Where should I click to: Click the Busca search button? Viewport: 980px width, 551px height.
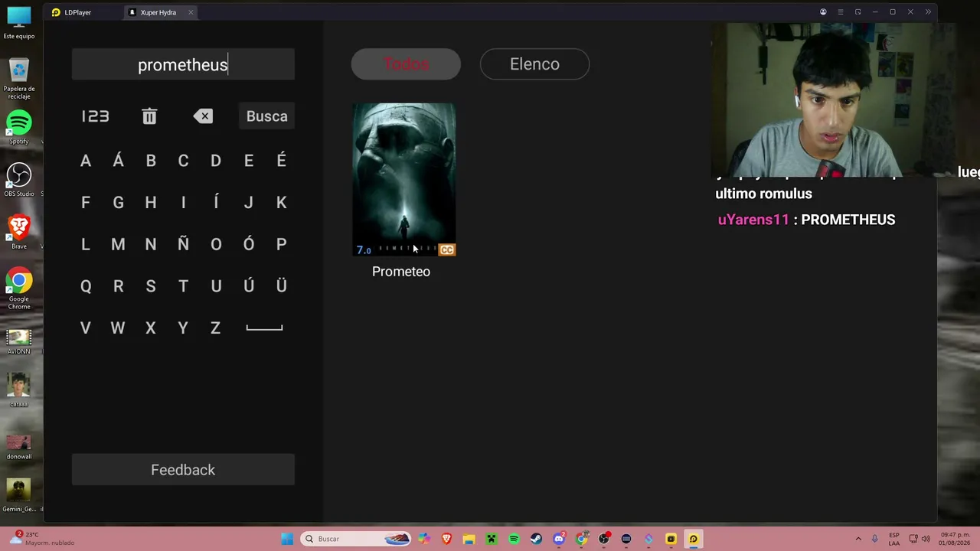tap(267, 116)
